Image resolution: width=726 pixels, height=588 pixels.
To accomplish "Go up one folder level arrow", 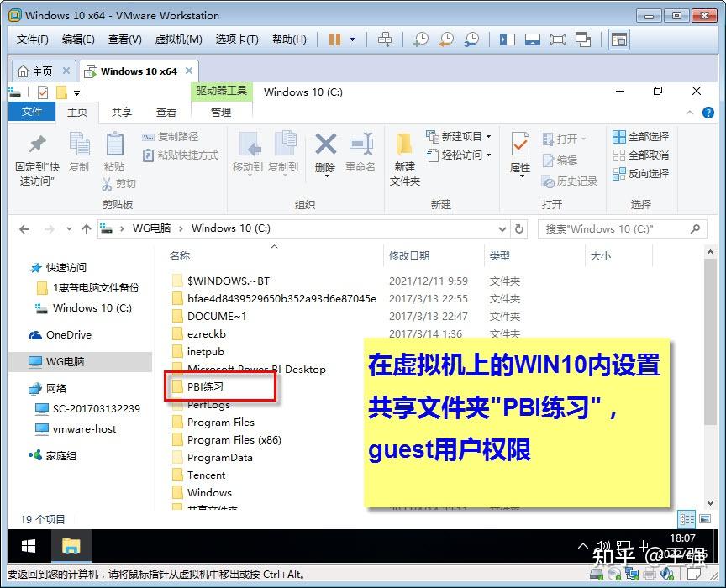I will pyautogui.click(x=86, y=228).
